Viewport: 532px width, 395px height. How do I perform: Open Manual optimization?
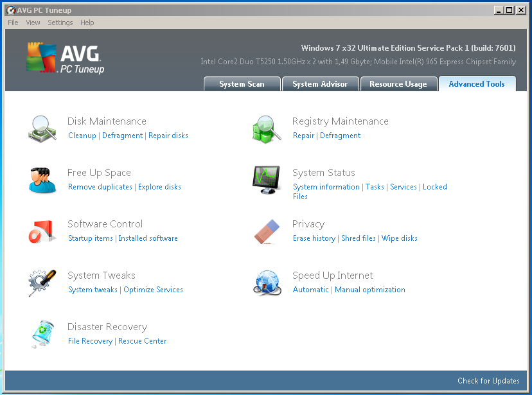click(x=370, y=290)
